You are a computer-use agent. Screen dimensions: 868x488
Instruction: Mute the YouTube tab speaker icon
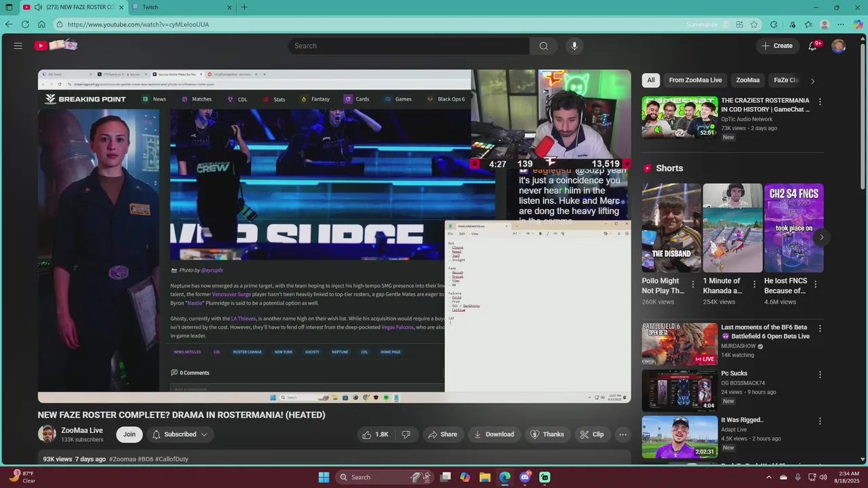[38, 7]
